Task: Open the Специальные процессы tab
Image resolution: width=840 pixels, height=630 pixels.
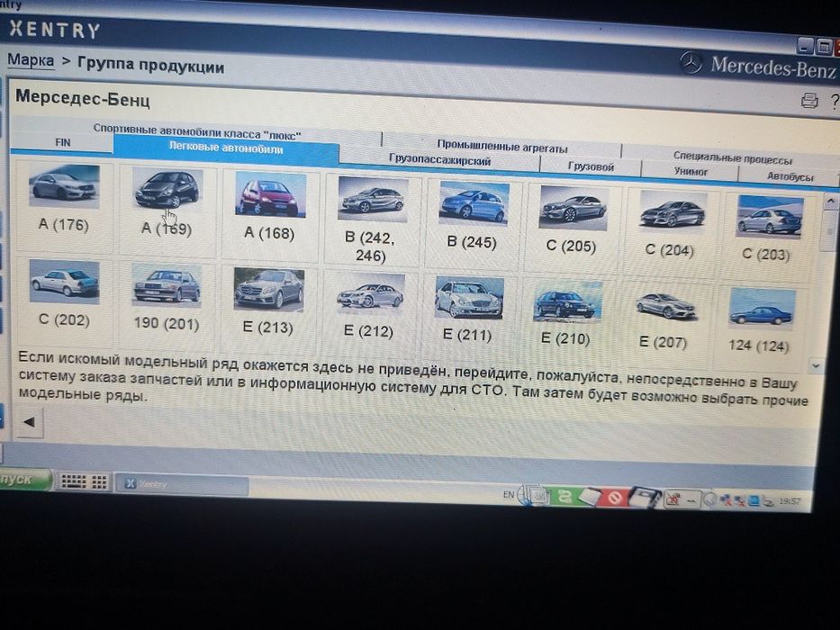Action: (x=732, y=157)
